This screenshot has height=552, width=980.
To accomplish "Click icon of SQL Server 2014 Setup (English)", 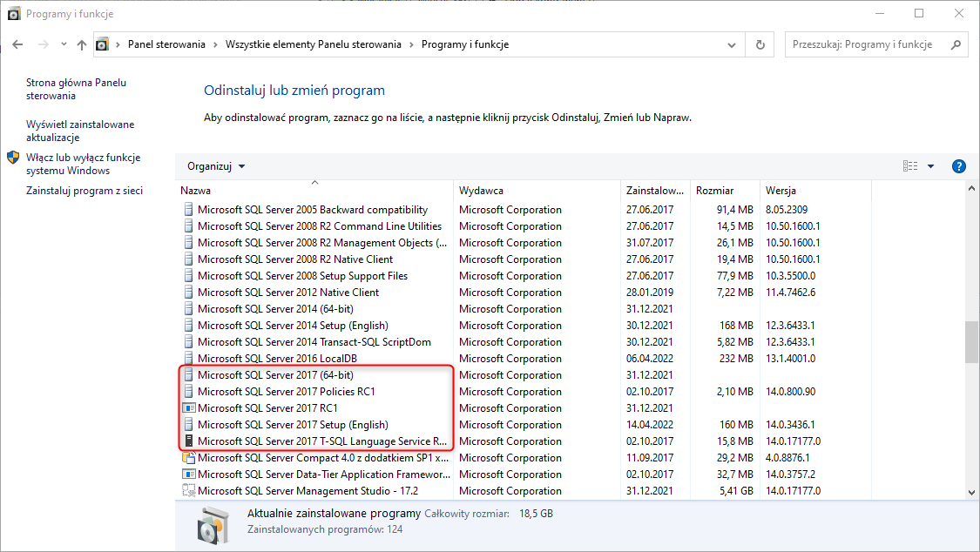I will click(189, 326).
